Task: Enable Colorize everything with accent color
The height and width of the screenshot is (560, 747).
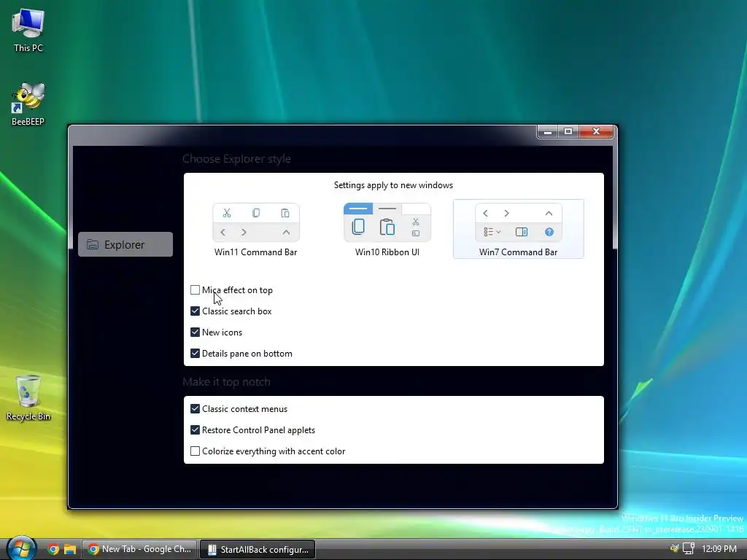Action: pos(195,451)
